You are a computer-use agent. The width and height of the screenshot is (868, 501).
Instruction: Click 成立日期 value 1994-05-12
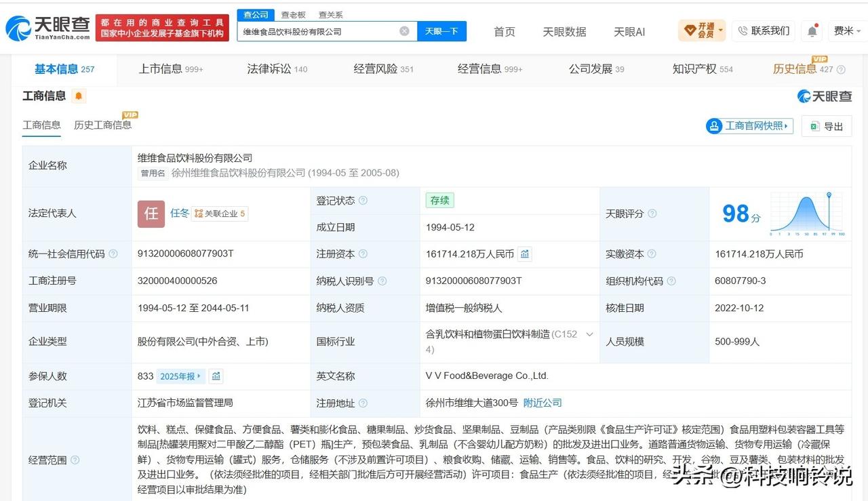tap(451, 227)
